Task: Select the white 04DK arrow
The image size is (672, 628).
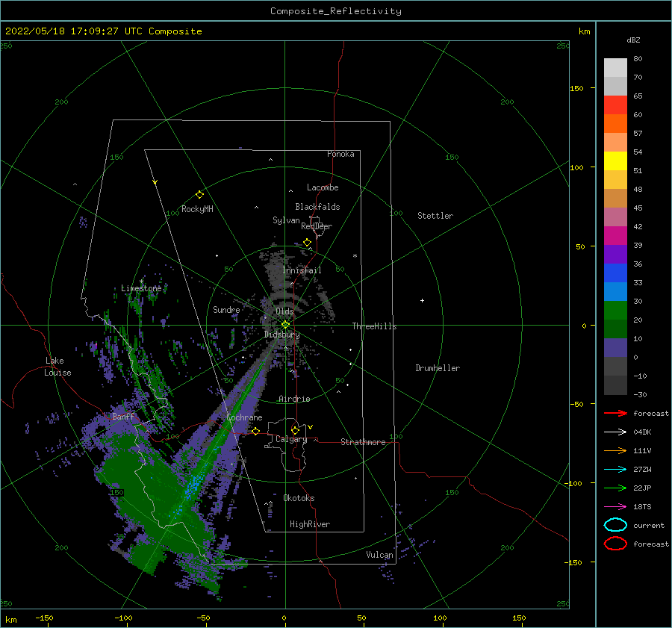Action: (615, 432)
